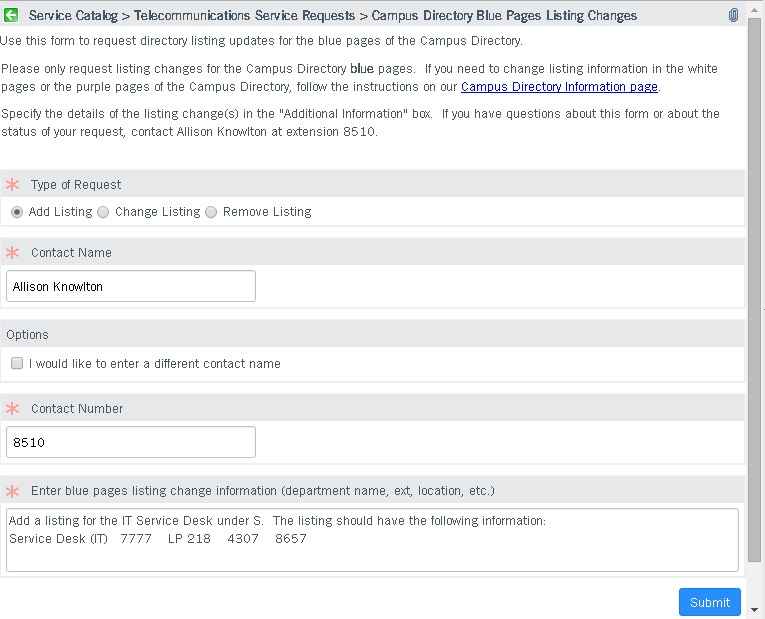The image size is (765, 619).
Task: Choose the Change Listing option
Action: pyautogui.click(x=103, y=212)
